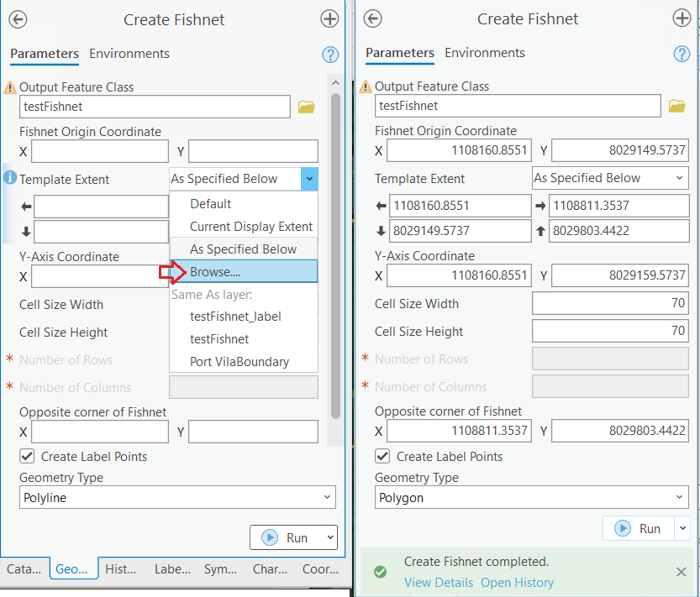Open the Geometry Type dropdown showing Polygon

tap(531, 497)
